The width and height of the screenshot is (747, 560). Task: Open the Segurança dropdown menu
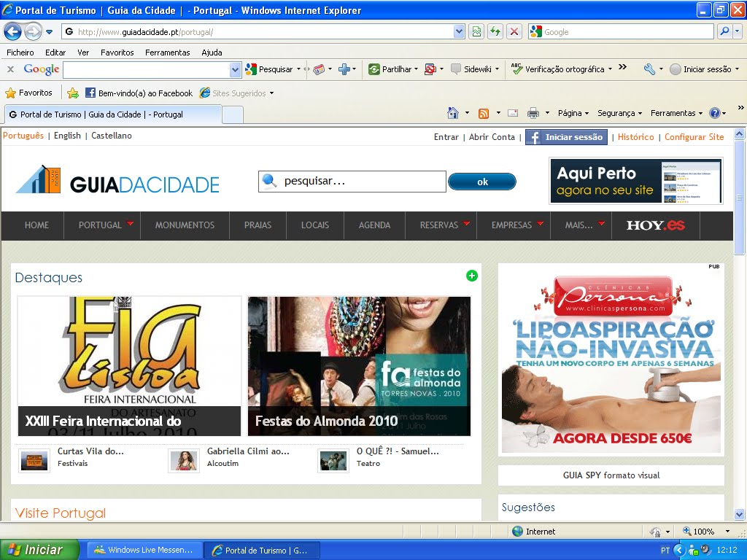(x=620, y=113)
